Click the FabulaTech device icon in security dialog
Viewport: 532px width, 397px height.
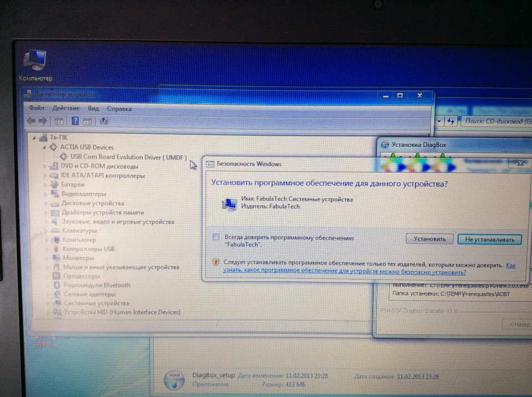pyautogui.click(x=229, y=204)
